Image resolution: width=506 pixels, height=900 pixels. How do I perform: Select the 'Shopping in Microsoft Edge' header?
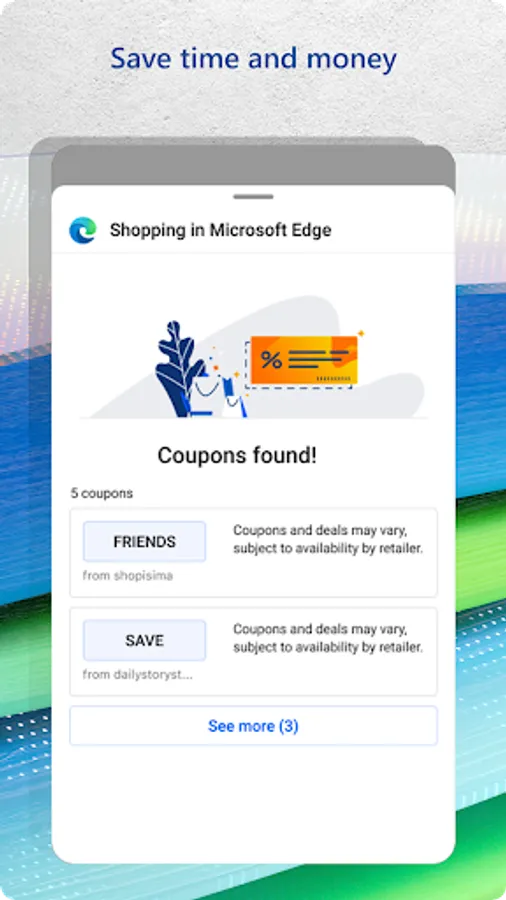point(220,230)
